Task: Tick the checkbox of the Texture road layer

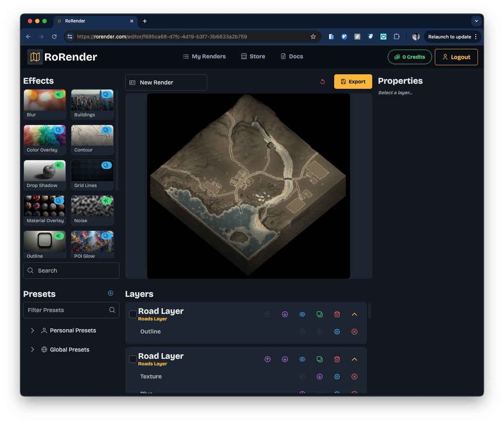Action: (133, 359)
